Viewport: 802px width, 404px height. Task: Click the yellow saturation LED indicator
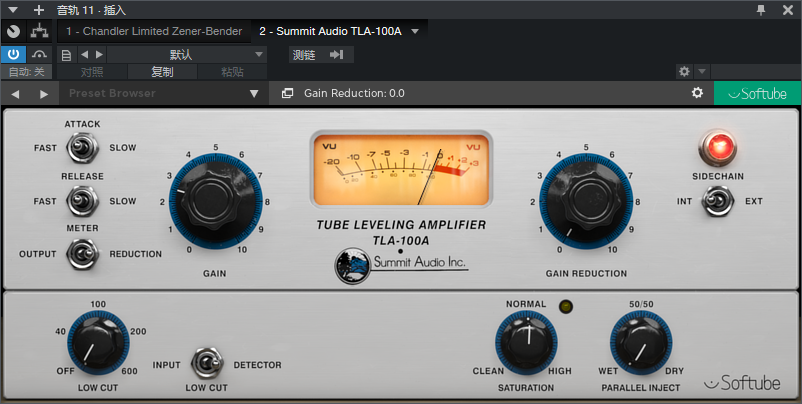point(566,307)
